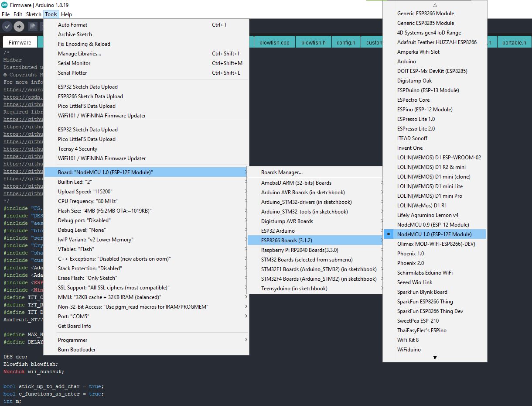Image resolution: width=532 pixels, height=406 pixels.
Task: Expand MMU 32KB cache submenu
Action: (x=147, y=297)
